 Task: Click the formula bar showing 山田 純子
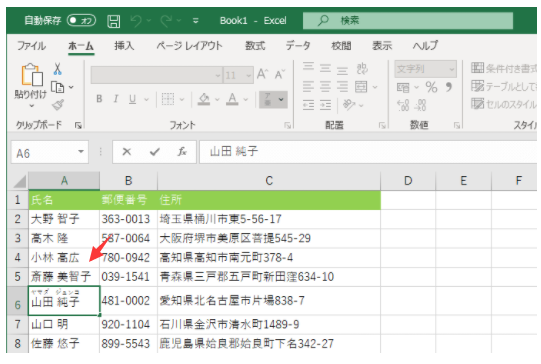[x=368, y=151]
